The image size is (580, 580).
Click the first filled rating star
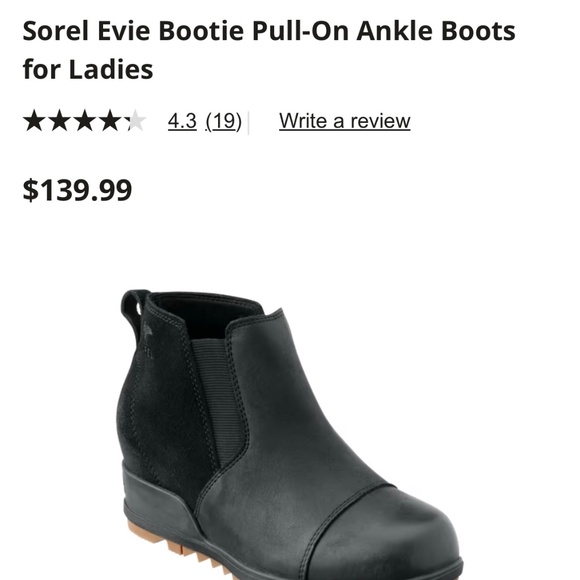[x=34, y=121]
